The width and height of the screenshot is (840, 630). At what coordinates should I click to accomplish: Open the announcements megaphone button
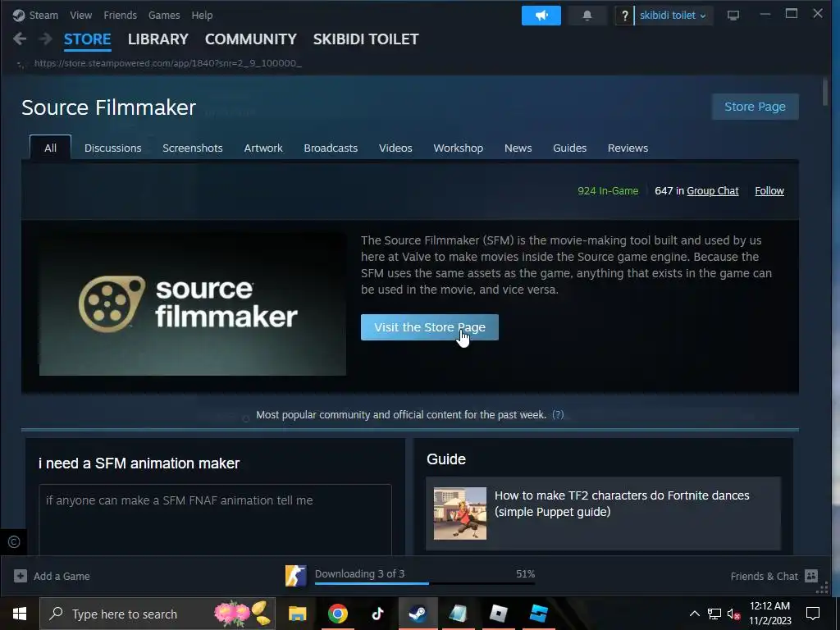[541, 16]
